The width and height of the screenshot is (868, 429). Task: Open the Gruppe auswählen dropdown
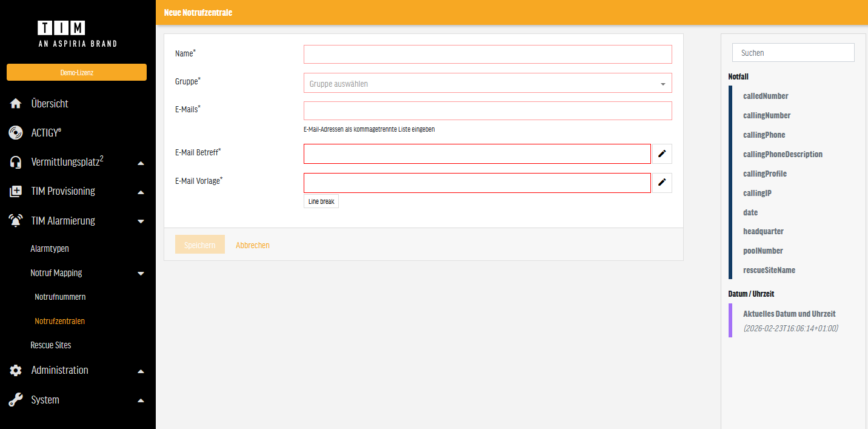(x=487, y=84)
